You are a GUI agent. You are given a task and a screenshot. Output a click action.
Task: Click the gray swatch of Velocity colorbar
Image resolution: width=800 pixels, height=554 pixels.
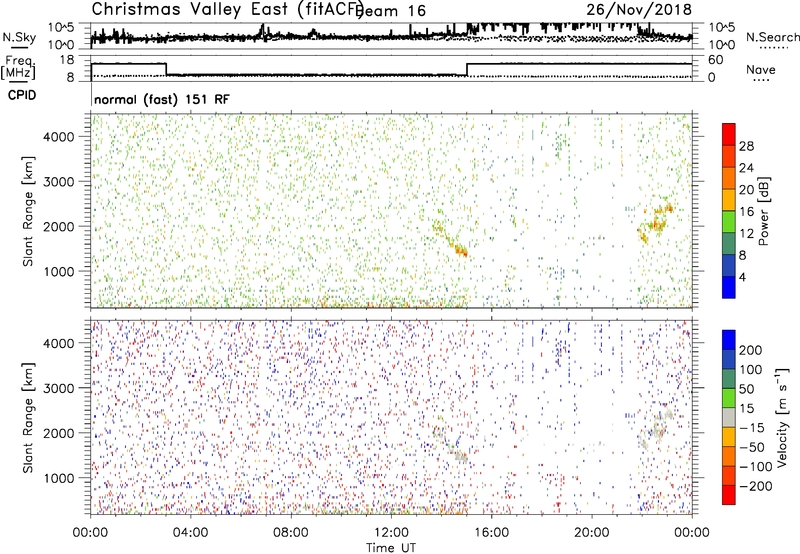(x=728, y=418)
